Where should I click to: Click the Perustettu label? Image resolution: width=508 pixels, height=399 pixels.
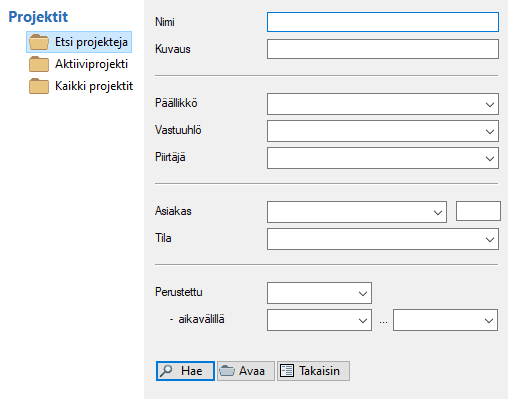tap(179, 292)
